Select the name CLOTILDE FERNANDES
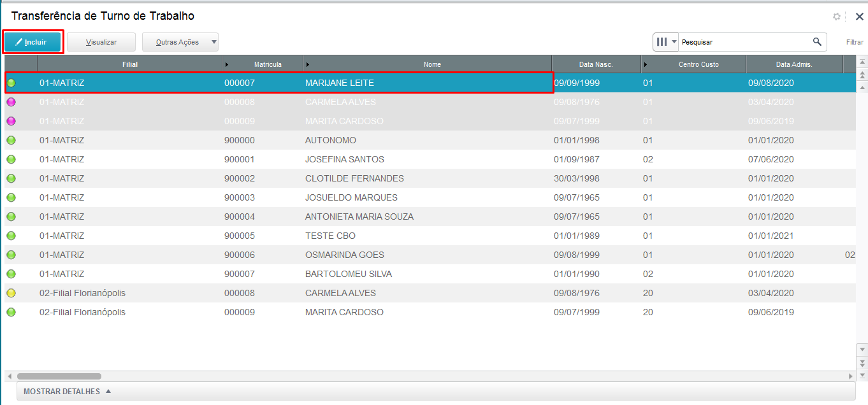Screen dimensions: 868x405 pos(354,178)
